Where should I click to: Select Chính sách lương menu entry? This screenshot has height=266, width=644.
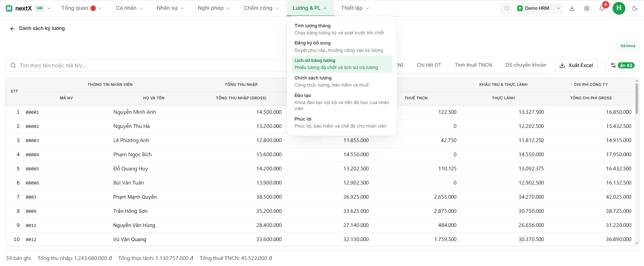coord(342,81)
